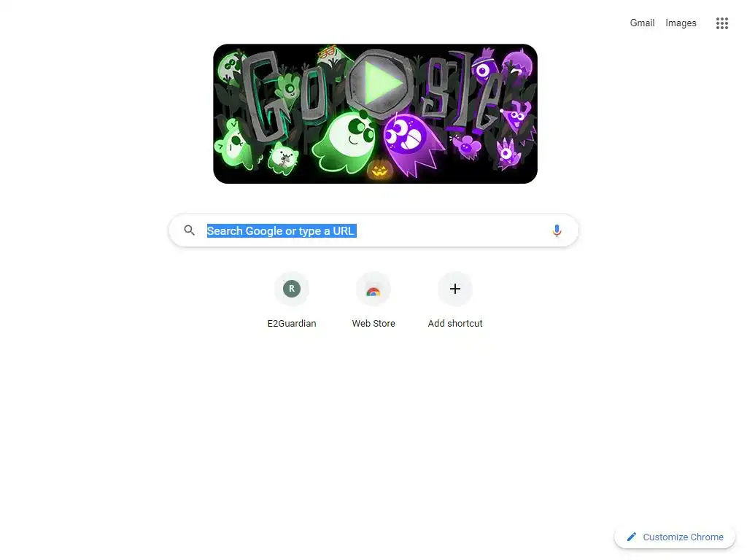Screen dimensions: 747x560
Task: Click the E2Guardian shortcut label
Action: tap(292, 323)
